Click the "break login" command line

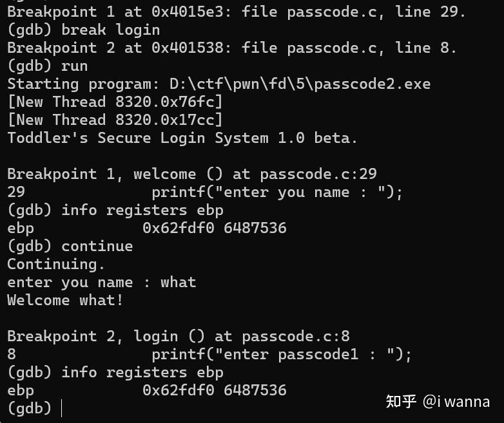[x=84, y=30]
